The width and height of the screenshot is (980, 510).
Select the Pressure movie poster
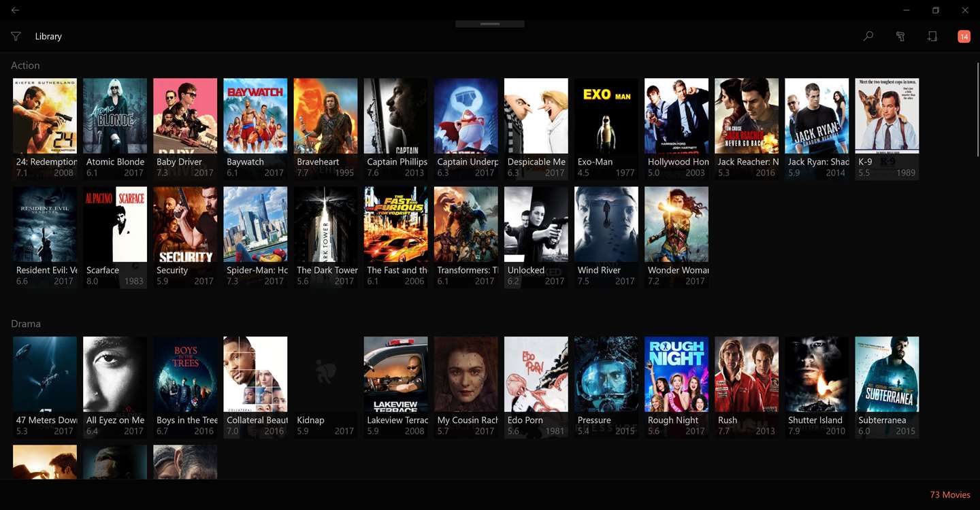[x=606, y=388]
